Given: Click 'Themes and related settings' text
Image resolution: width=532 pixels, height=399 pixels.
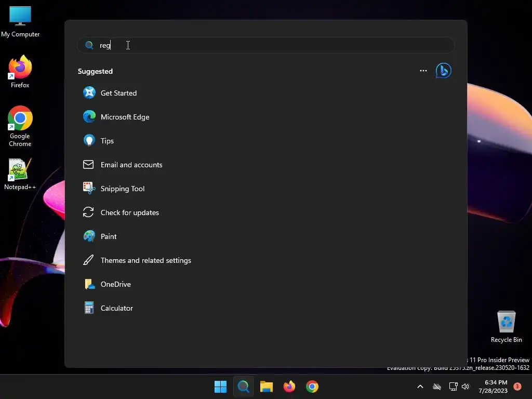Looking at the screenshot, I should [146, 261].
